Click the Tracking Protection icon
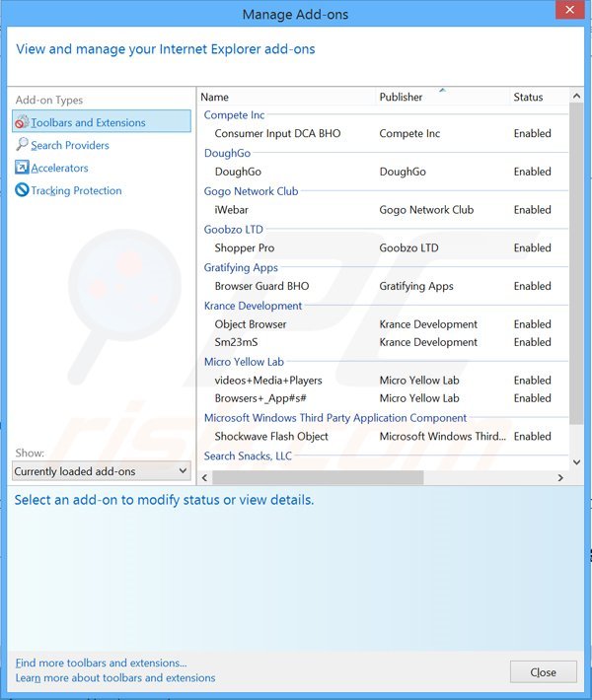 (x=22, y=190)
